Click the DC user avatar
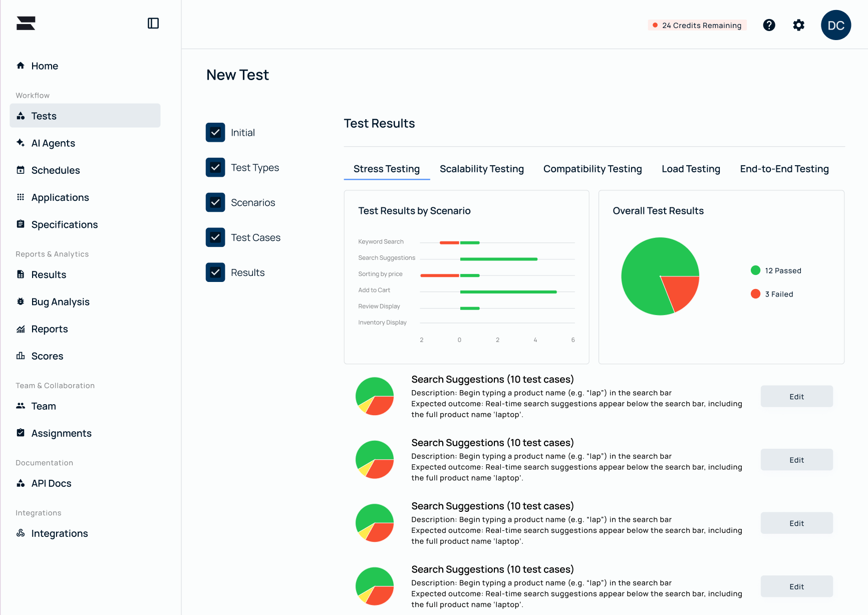868x615 pixels. pyautogui.click(x=835, y=25)
